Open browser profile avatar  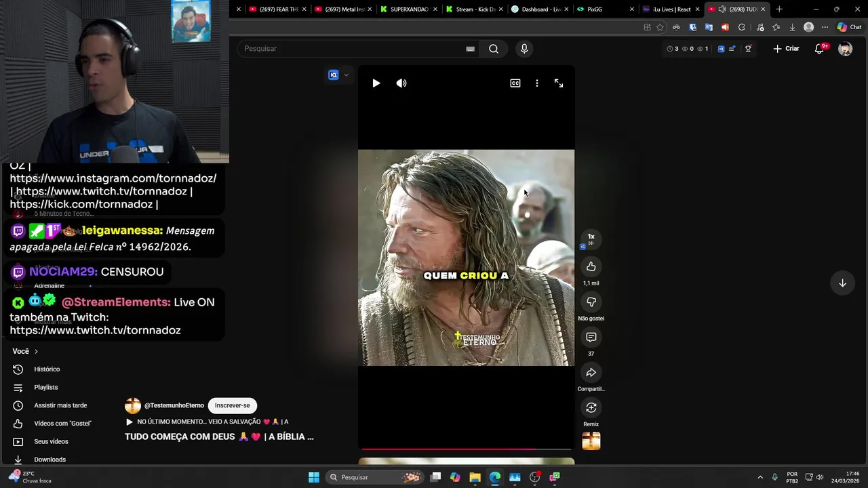point(808,27)
